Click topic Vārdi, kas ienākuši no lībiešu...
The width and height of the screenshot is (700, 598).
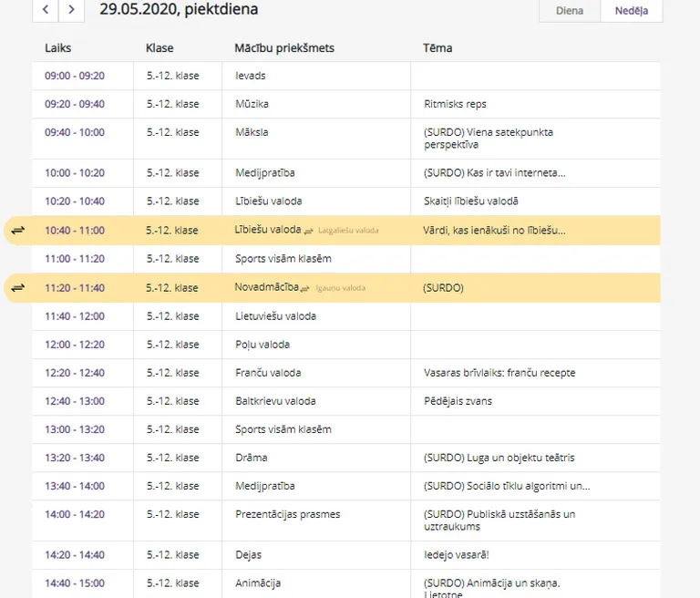tap(494, 231)
